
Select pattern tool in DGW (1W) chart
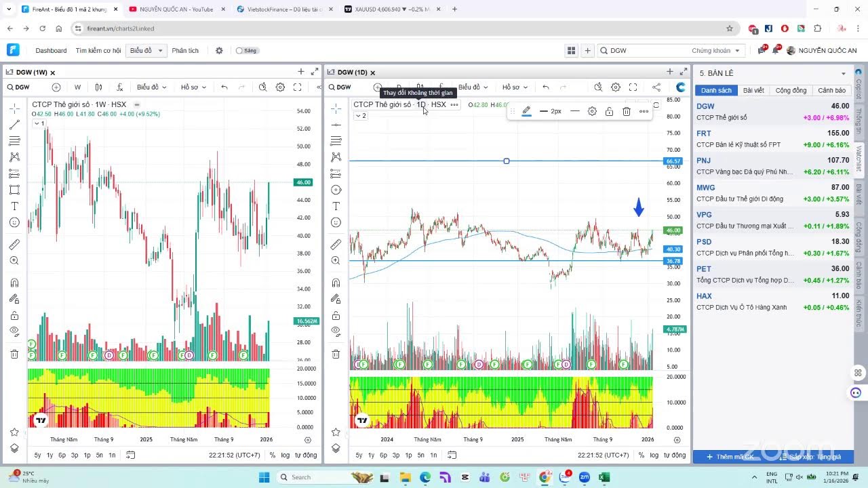point(14,157)
